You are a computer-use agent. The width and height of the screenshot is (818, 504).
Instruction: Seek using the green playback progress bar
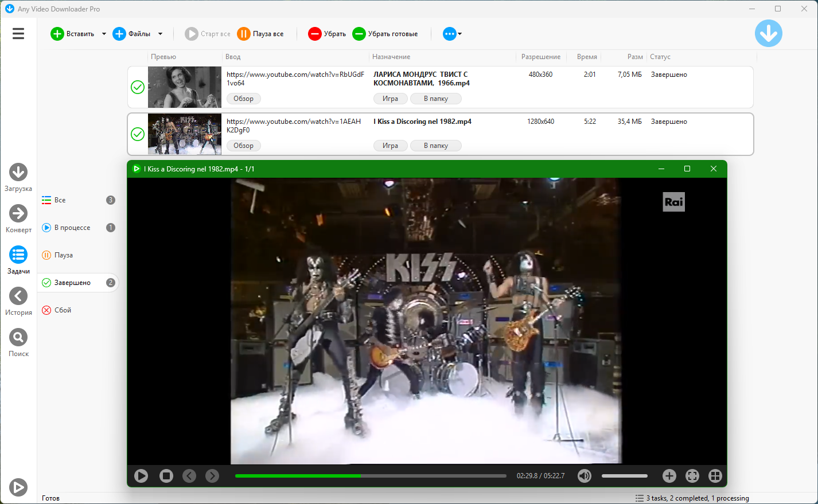coord(371,476)
